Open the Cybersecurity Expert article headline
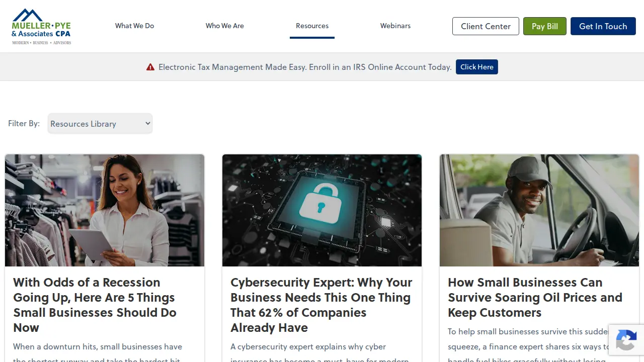This screenshot has width=644, height=362. [x=321, y=305]
